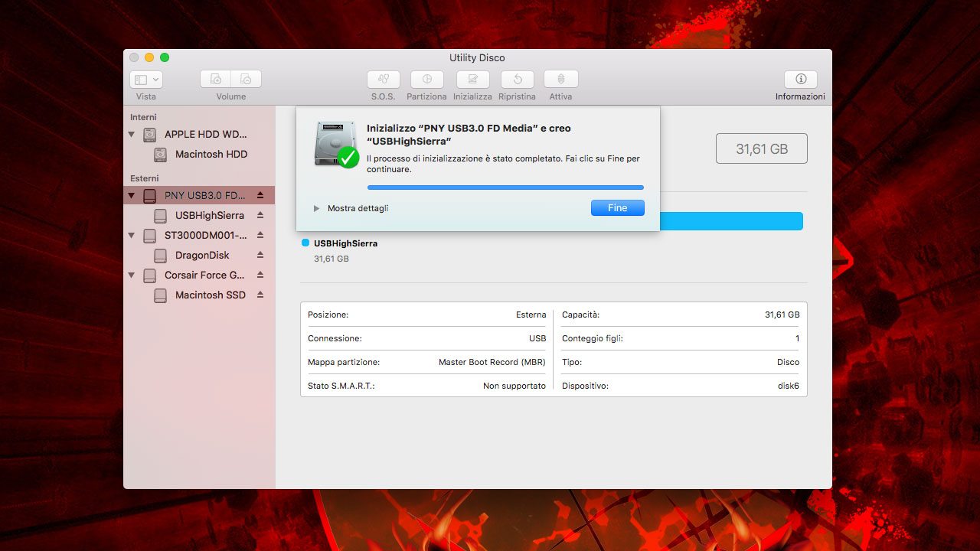
Task: Collapse the APPLE HDD WD disk tree
Action: 132,135
